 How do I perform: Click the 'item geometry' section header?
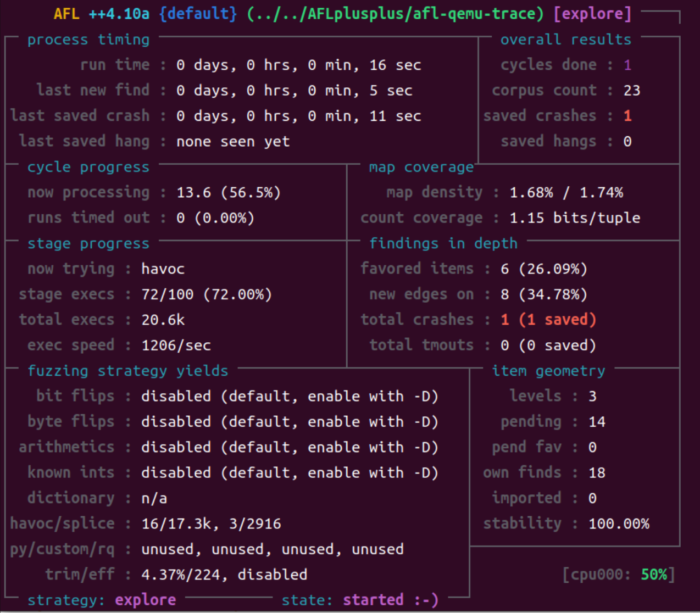pos(548,371)
